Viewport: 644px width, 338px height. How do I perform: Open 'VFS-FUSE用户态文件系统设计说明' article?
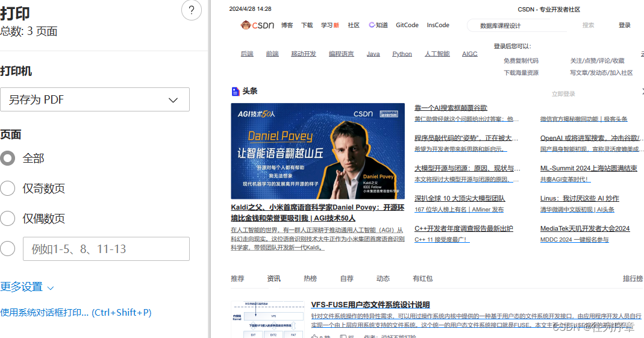[x=370, y=305]
